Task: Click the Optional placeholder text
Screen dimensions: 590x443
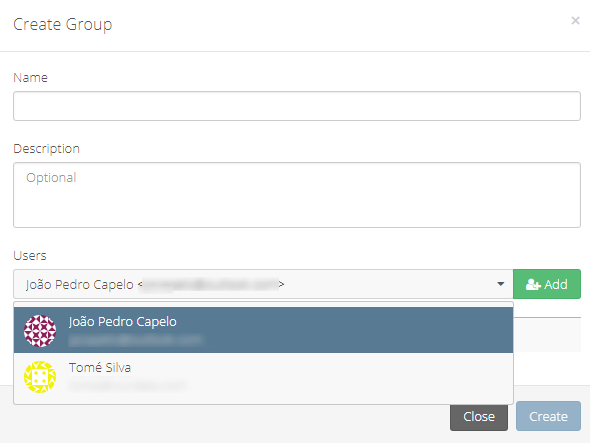Action: [51, 178]
